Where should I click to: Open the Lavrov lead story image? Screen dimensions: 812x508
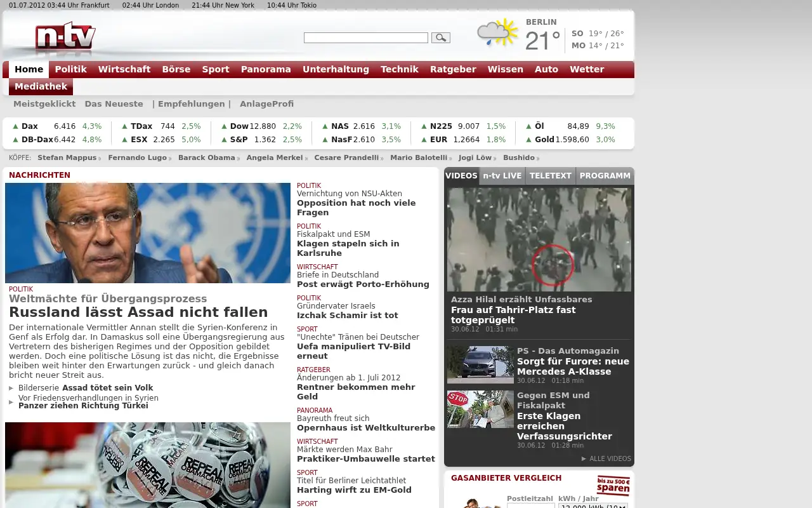(x=148, y=233)
